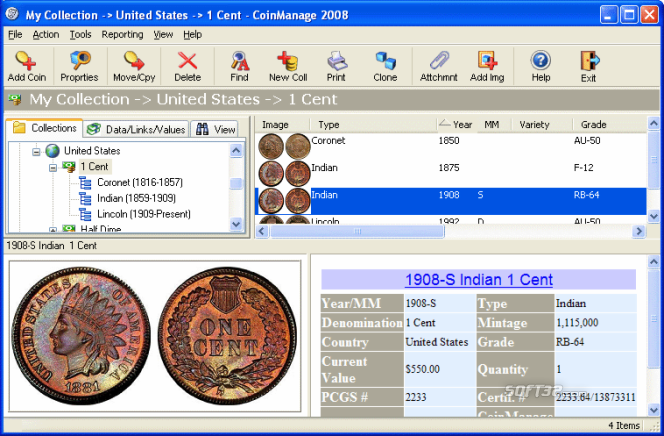The width and height of the screenshot is (664, 436).
Task: Click the Add Coin toolbar icon
Action: 26,61
